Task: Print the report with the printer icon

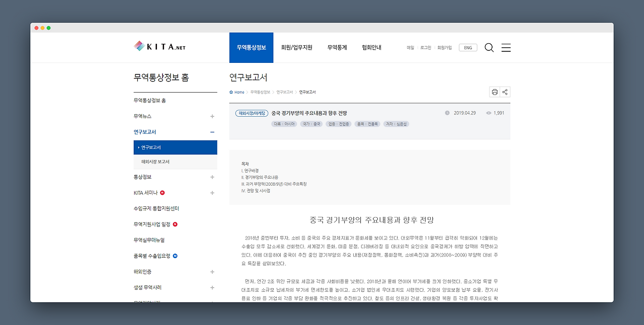Action: point(495,92)
